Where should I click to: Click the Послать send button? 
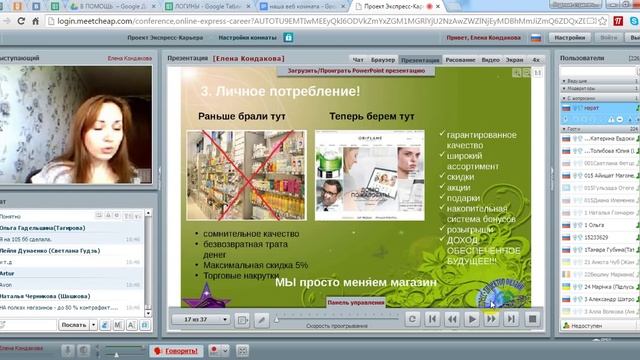click(74, 325)
